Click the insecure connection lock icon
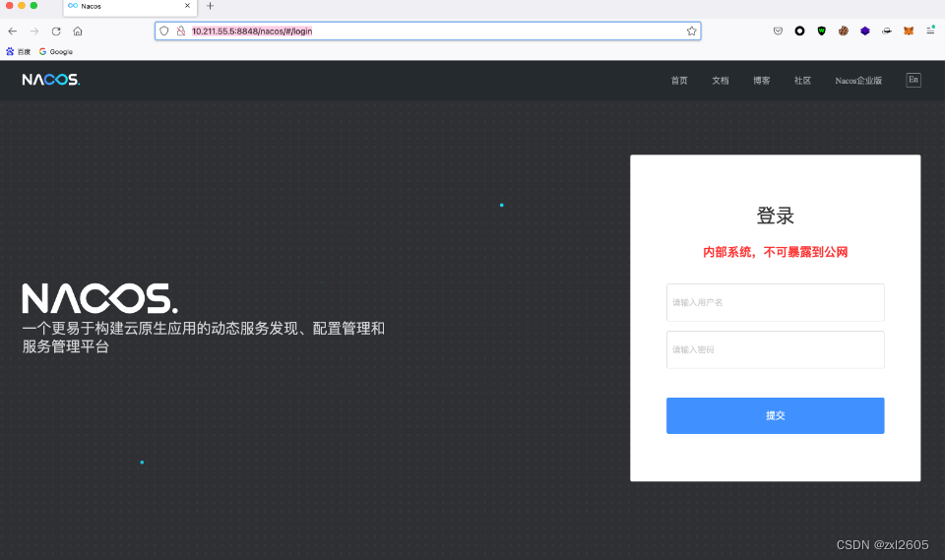Image resolution: width=945 pixels, height=560 pixels. point(181,31)
